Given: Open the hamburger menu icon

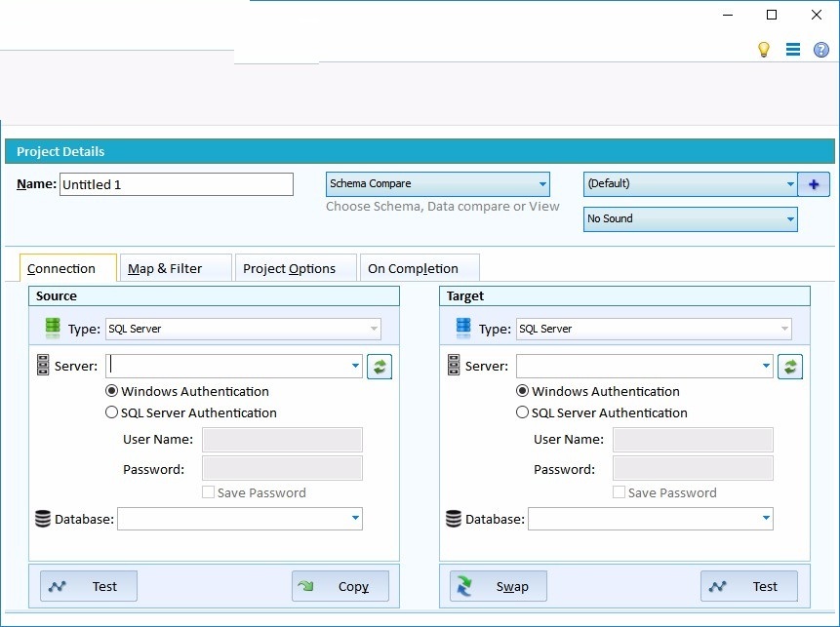Looking at the screenshot, I should coord(792,49).
